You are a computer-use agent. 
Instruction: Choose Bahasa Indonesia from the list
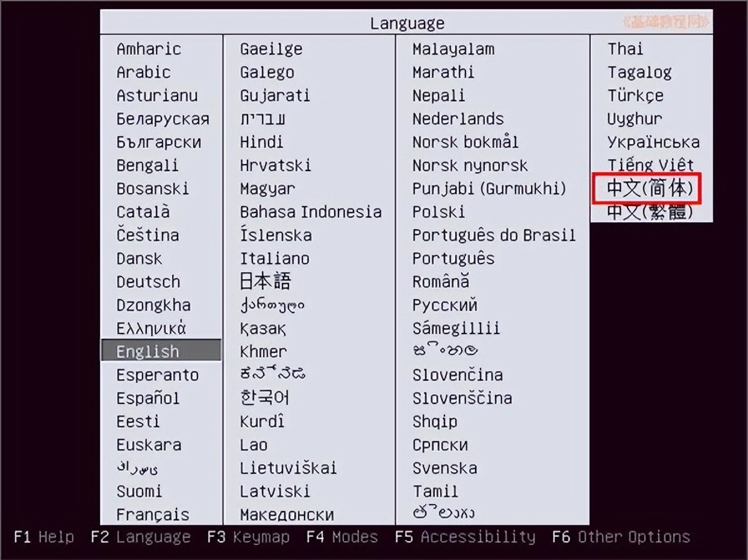(x=310, y=212)
